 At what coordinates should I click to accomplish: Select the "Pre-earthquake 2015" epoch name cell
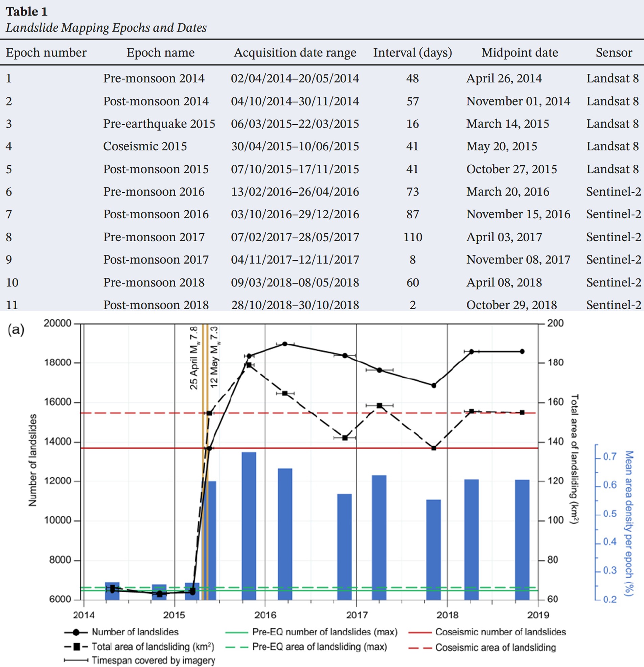159,124
